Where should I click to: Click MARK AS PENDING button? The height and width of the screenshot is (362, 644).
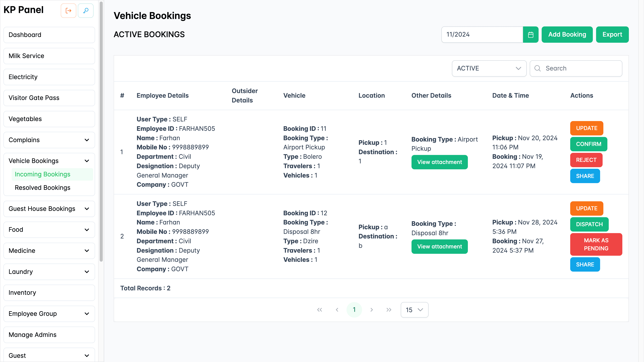pyautogui.click(x=596, y=245)
